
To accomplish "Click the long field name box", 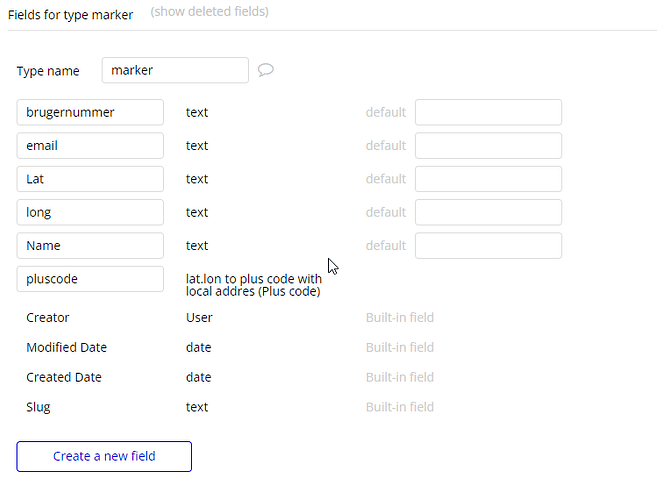I will (90, 212).
